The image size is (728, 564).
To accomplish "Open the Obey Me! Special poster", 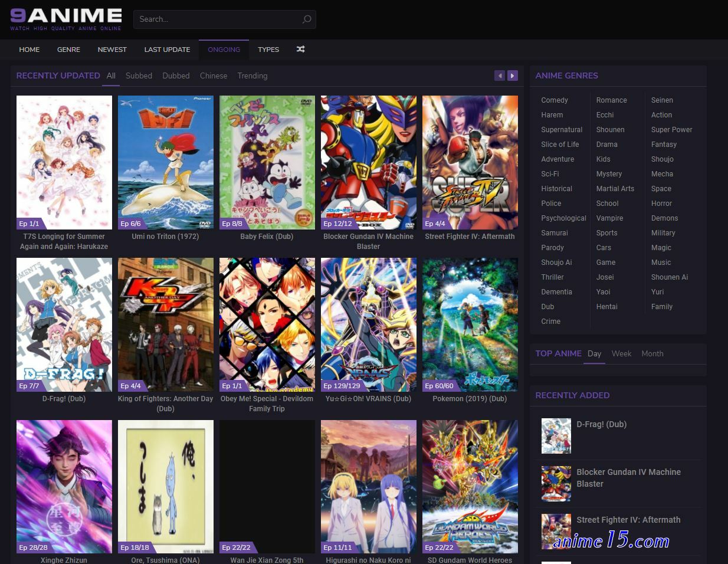I will 267,324.
